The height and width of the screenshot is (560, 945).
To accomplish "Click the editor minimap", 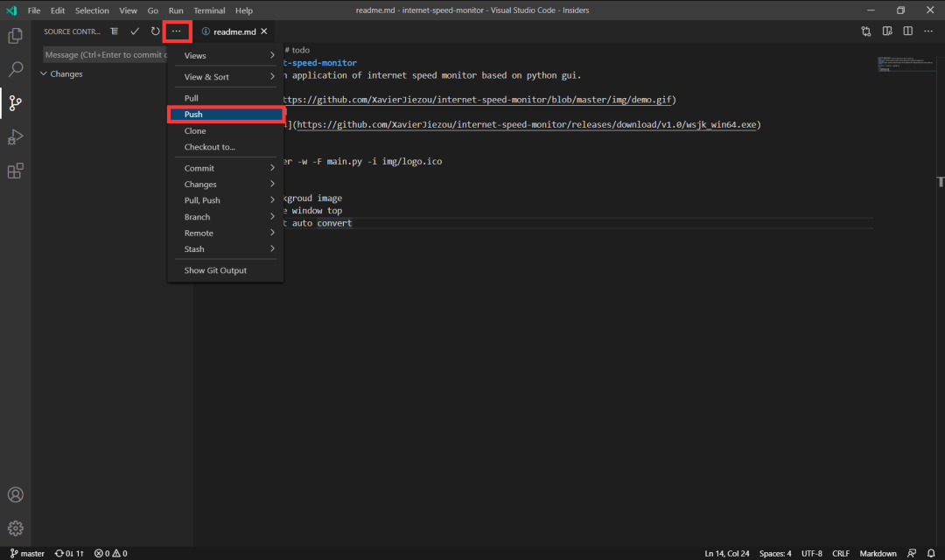I will tap(906, 64).
